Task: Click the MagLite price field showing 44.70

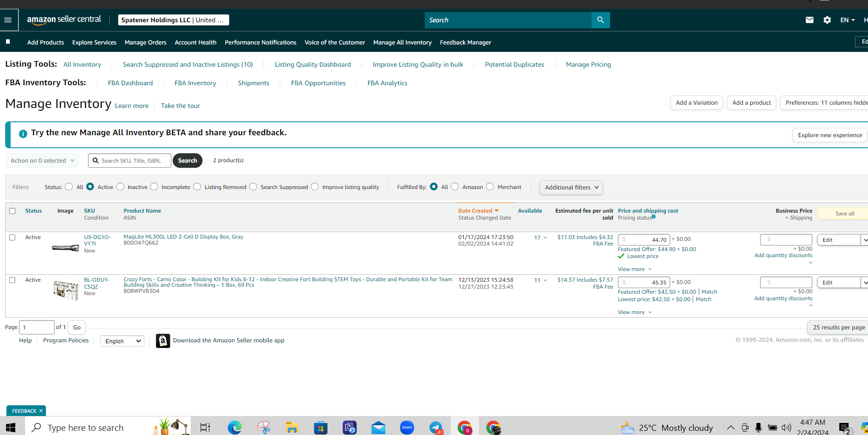Action: pos(644,240)
